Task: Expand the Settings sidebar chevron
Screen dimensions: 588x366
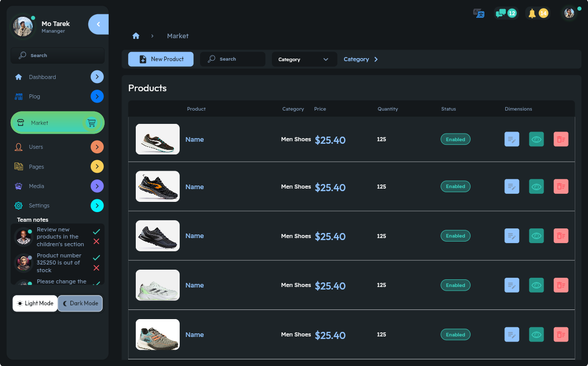Action: pos(97,205)
